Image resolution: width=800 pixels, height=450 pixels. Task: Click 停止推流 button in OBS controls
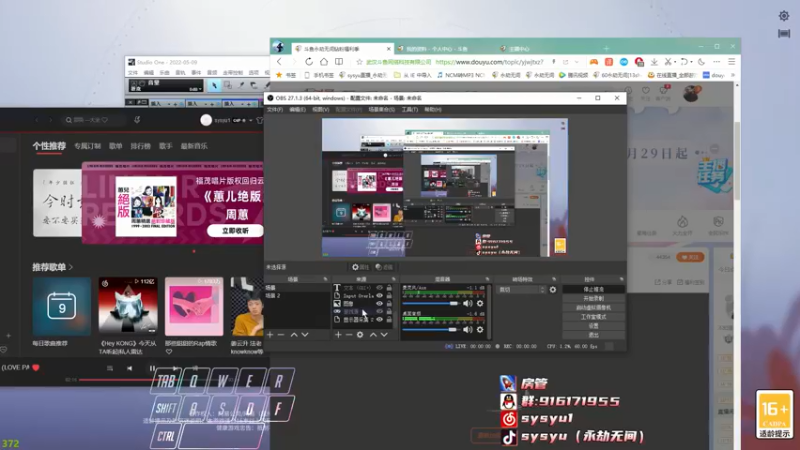pos(593,289)
